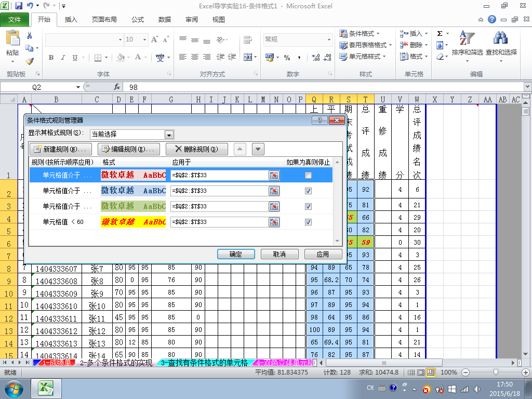
Task: Open Excel Help question mark icon
Action: click(492, 19)
